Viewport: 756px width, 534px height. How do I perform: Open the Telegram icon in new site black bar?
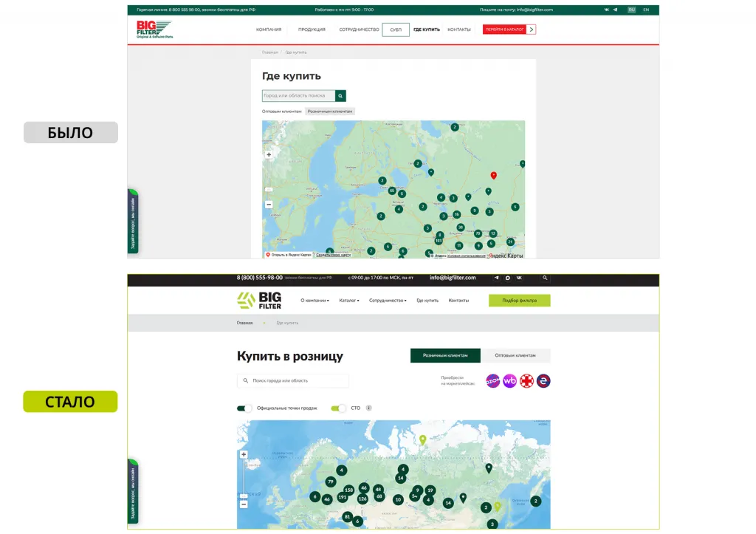point(497,278)
